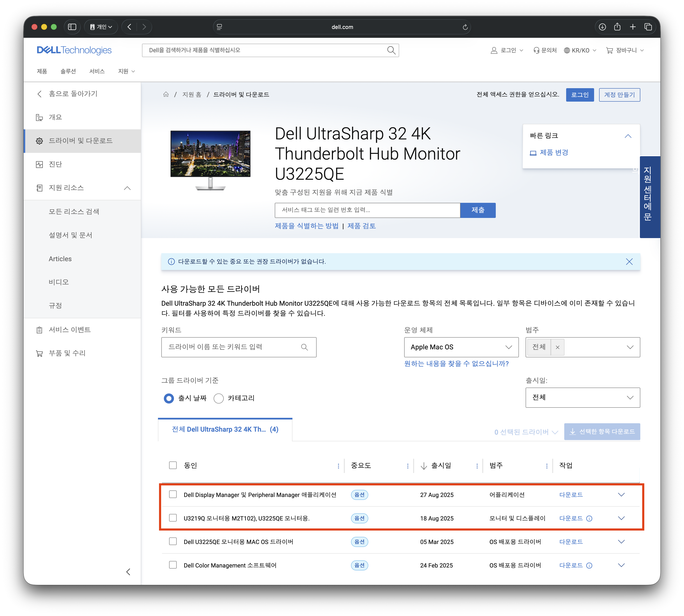Open column options for 중요도 header
The width and height of the screenshot is (684, 616).
(408, 466)
